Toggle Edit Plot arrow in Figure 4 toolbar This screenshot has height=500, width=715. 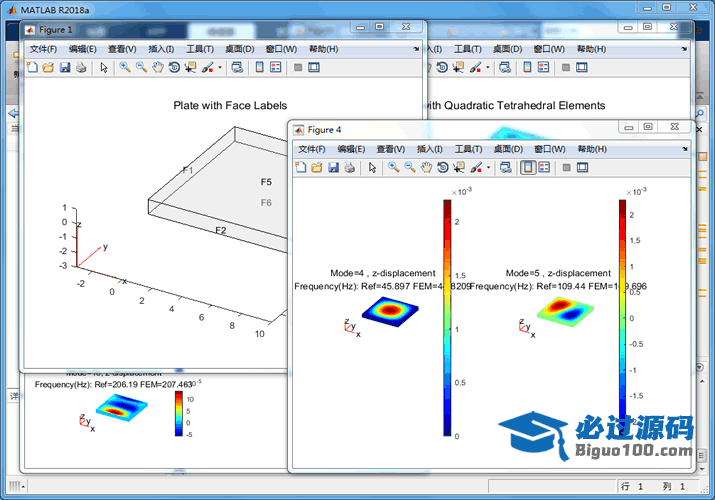372,167
